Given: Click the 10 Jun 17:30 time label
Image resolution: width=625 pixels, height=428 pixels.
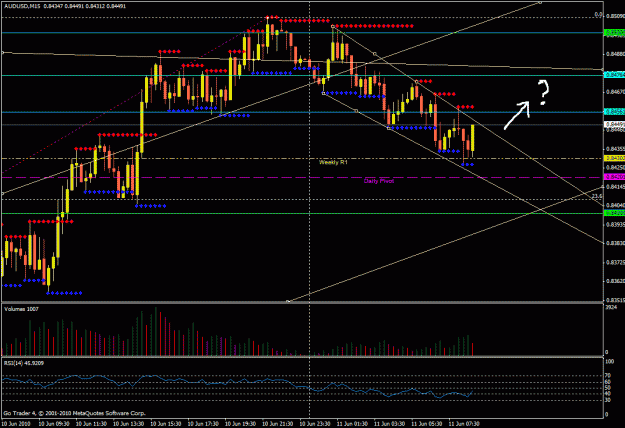Looking at the screenshot, I should (203, 424).
